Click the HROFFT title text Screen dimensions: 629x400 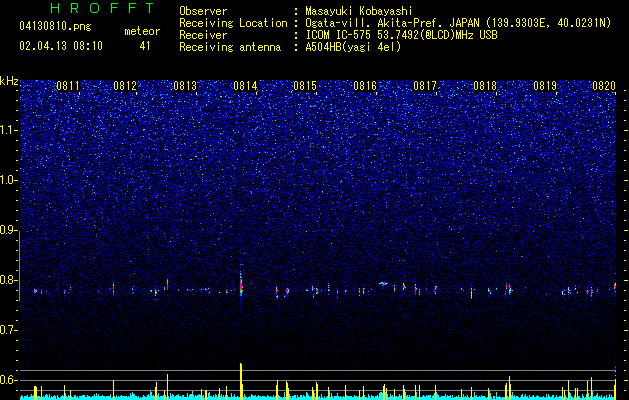(x=103, y=8)
